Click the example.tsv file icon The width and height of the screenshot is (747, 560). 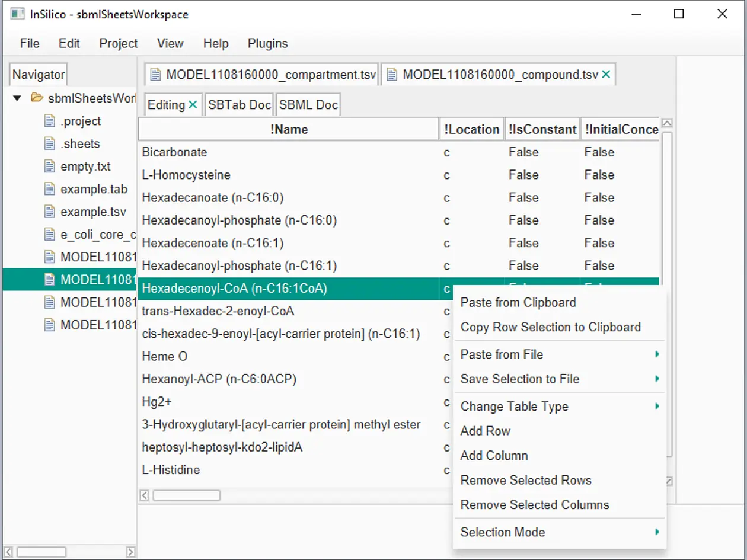[50, 212]
